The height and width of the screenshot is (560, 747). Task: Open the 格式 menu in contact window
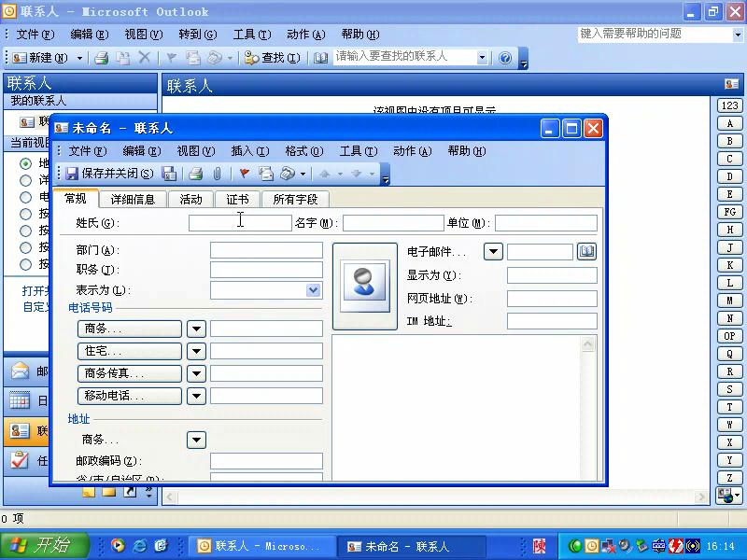pyautogui.click(x=304, y=151)
